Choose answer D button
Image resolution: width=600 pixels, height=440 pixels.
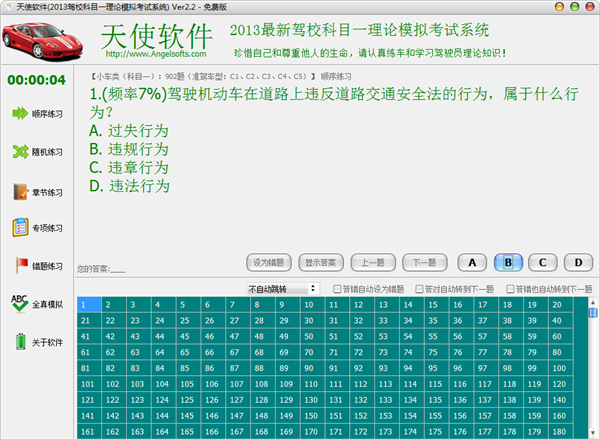[578, 262]
